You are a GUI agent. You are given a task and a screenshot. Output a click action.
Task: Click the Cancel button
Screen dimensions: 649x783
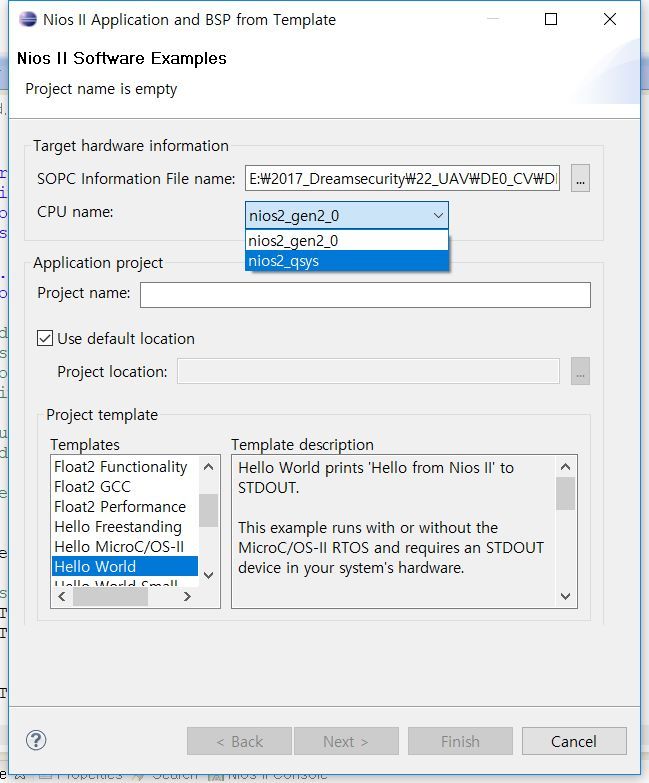[574, 741]
